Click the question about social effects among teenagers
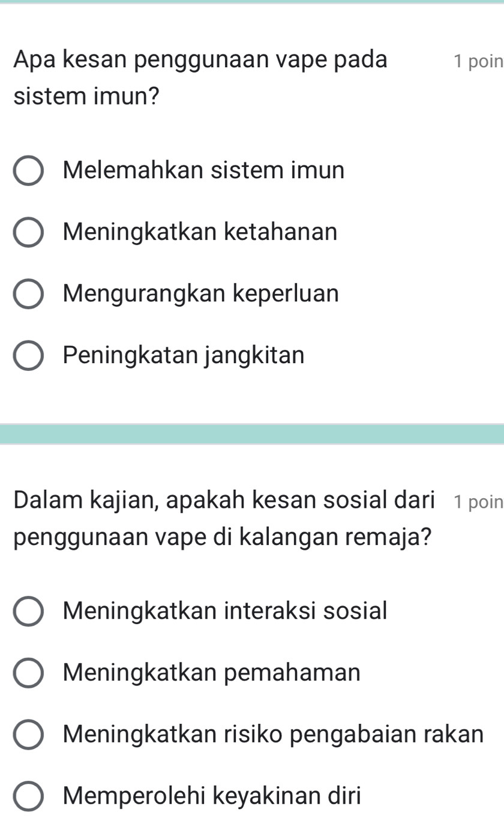 tap(223, 518)
